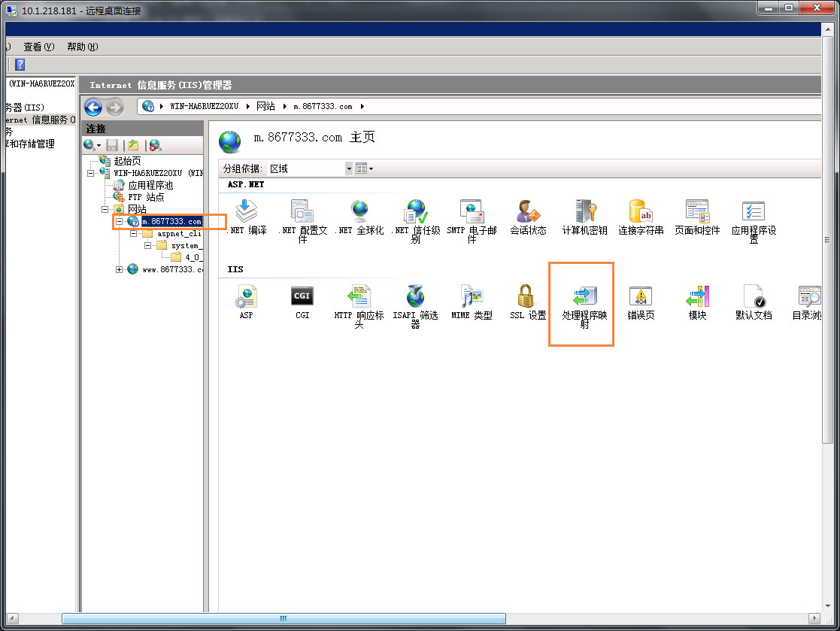Open the SSL 设置 lock icon
This screenshot has height=631, width=840.
point(527,296)
